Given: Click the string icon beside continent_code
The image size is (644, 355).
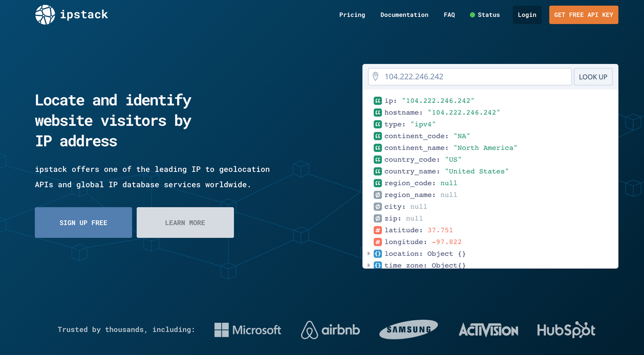Looking at the screenshot, I should tap(378, 136).
